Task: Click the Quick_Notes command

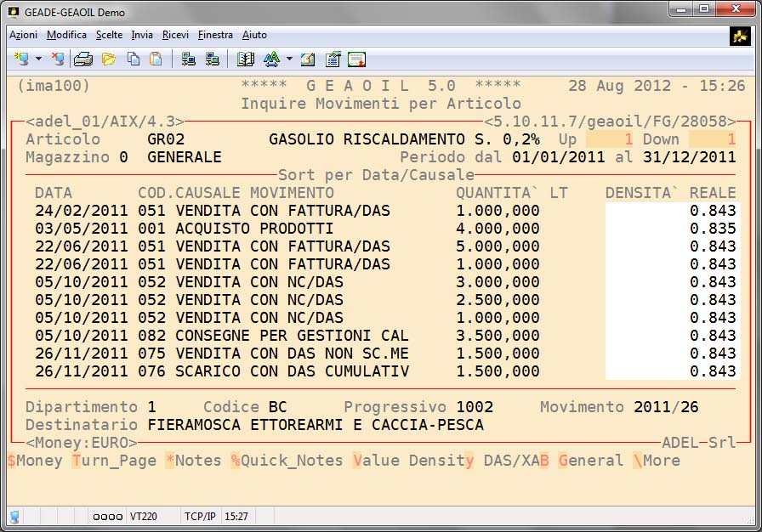Action: click(x=287, y=461)
